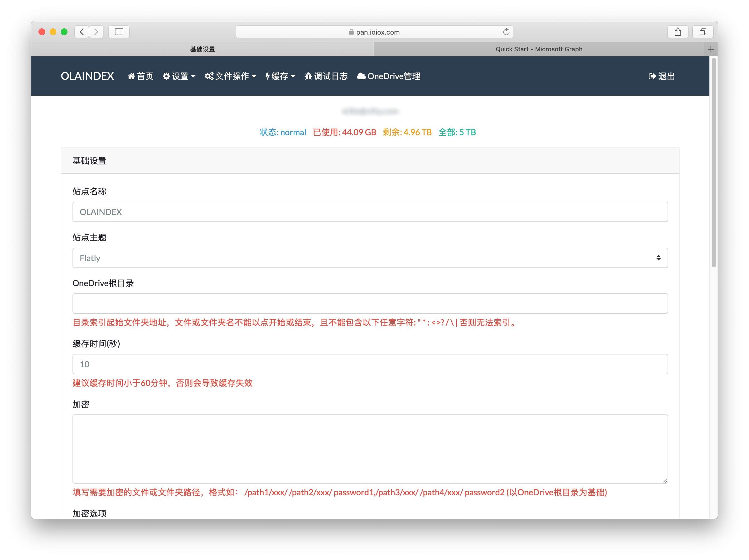Image resolution: width=749 pixels, height=560 pixels.
Task: Open the Safari share menu
Action: pyautogui.click(x=678, y=32)
